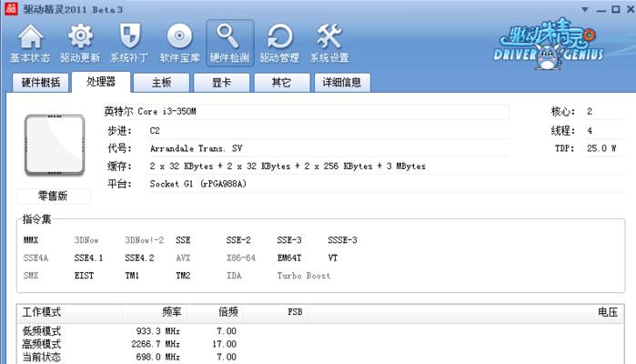
Task: Select the 低频模式 row
Action: (320, 331)
